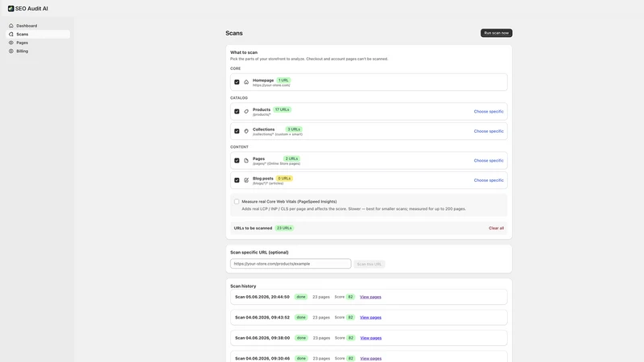View pages for scan 04.06.2026, 09:30:46
The height and width of the screenshot is (362, 644).
coord(371,358)
